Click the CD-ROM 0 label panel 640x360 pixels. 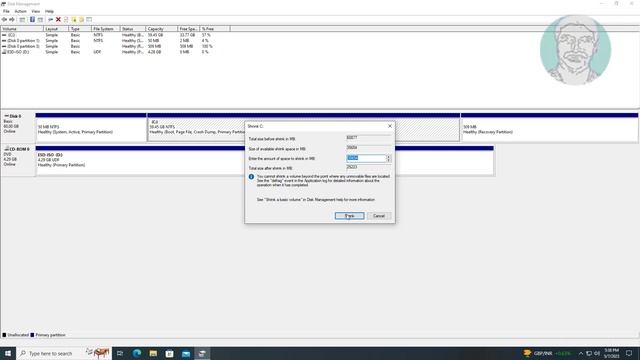point(18,160)
